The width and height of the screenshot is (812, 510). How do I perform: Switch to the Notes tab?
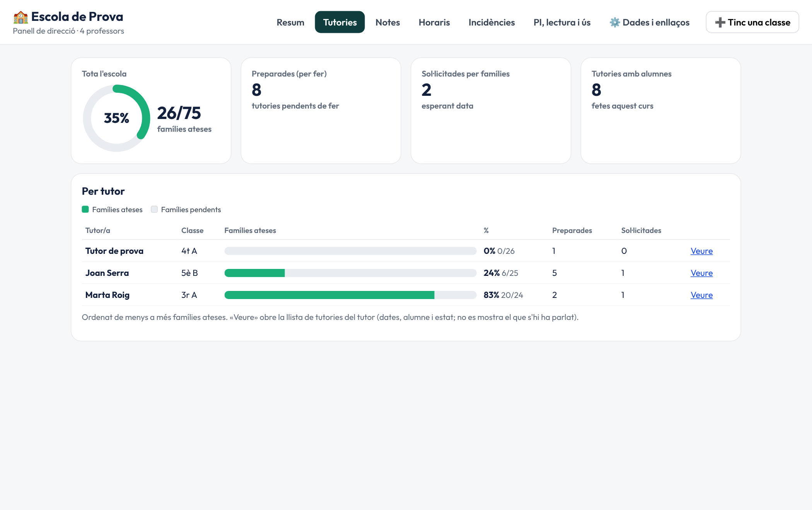click(x=387, y=22)
